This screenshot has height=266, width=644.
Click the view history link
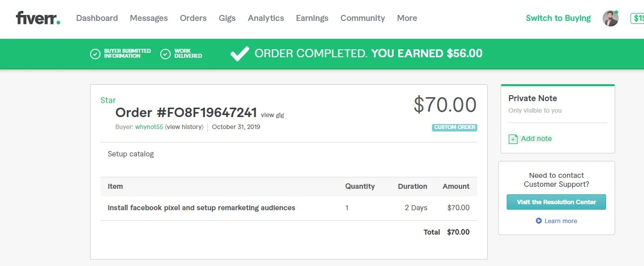point(185,127)
